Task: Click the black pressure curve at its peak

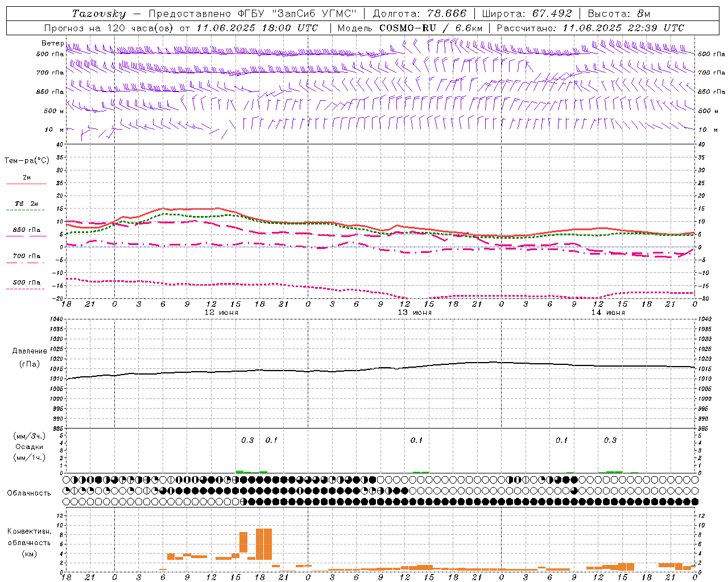Action: click(493, 361)
